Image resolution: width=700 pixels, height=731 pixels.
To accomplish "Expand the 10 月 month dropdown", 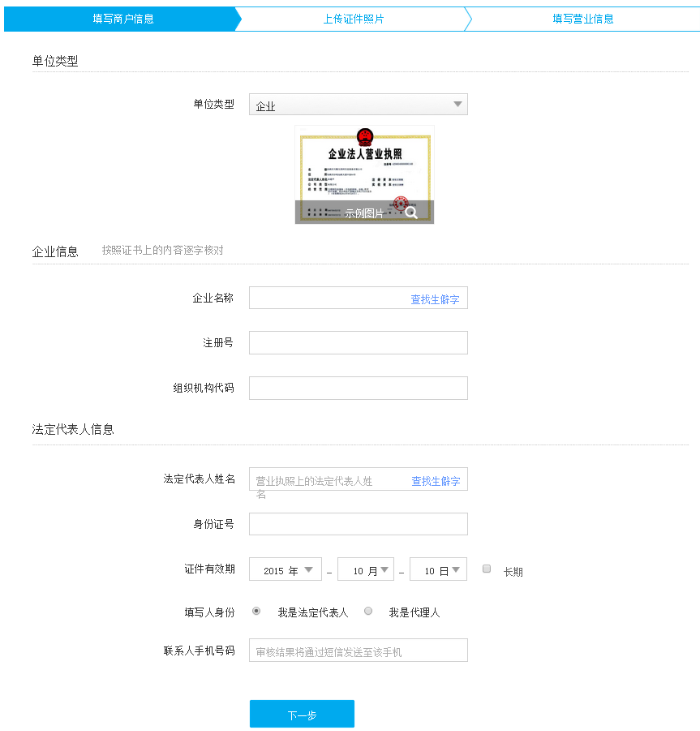I will (365, 569).
